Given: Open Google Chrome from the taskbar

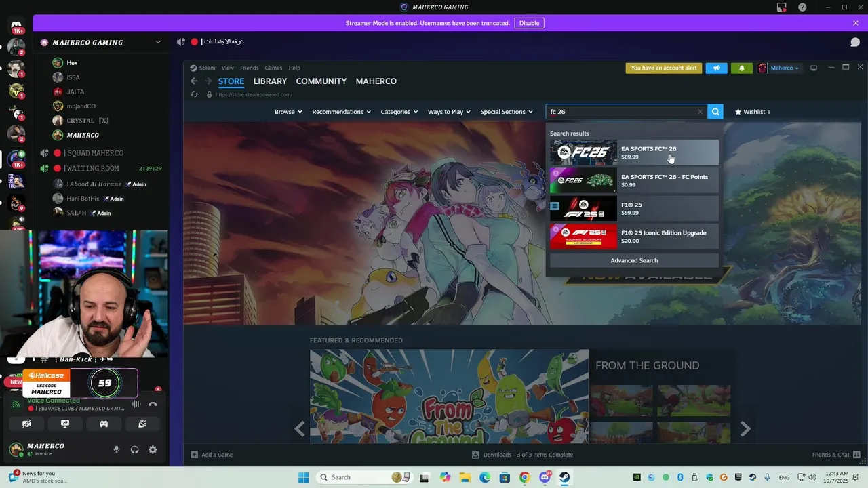Looking at the screenshot, I should (525, 477).
